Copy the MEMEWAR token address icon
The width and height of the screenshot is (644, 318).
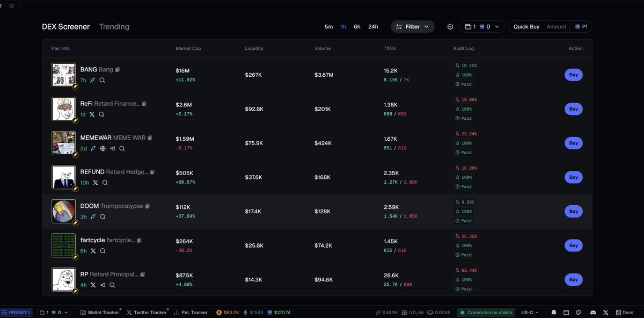tap(150, 138)
